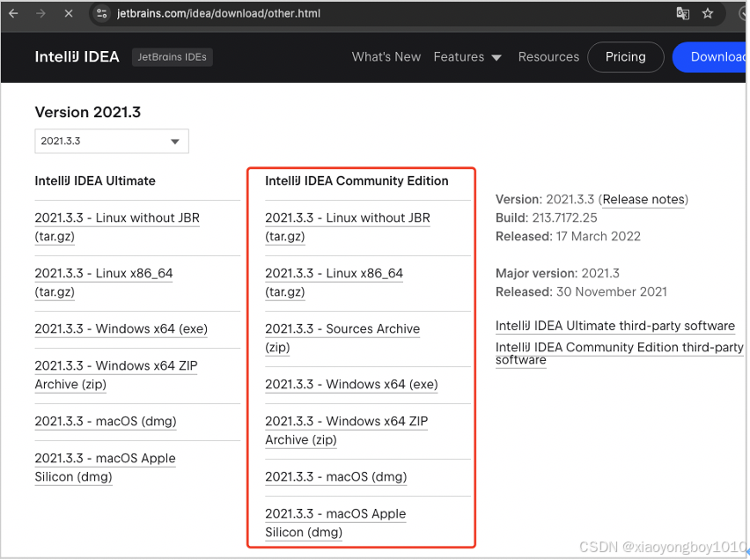Download Ultimate macOS dmg

click(x=106, y=421)
